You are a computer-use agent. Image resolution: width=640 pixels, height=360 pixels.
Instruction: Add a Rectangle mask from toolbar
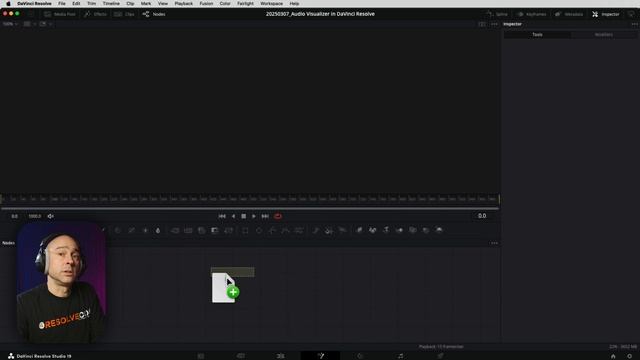(x=245, y=231)
